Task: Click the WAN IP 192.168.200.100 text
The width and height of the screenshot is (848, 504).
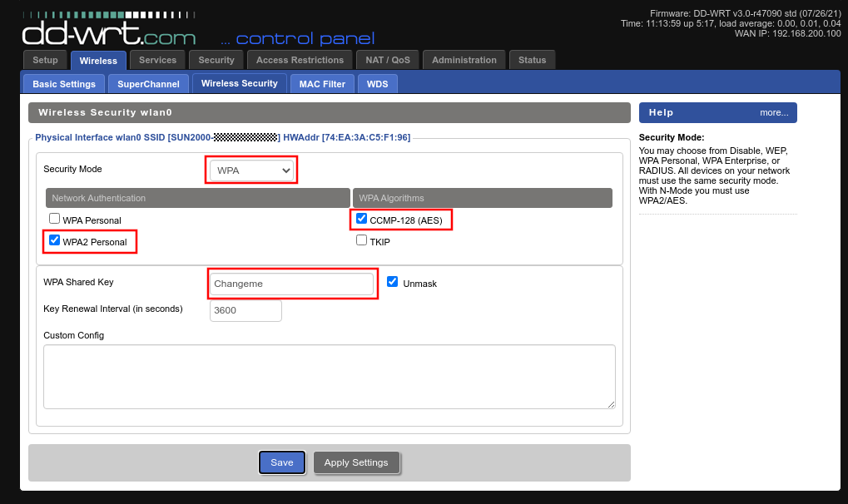Action: (x=787, y=33)
